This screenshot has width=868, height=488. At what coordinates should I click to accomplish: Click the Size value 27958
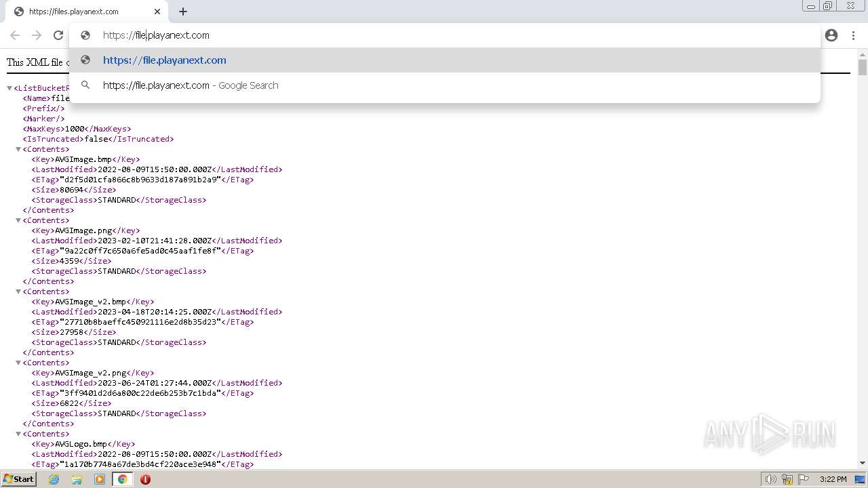pyautogui.click(x=71, y=332)
